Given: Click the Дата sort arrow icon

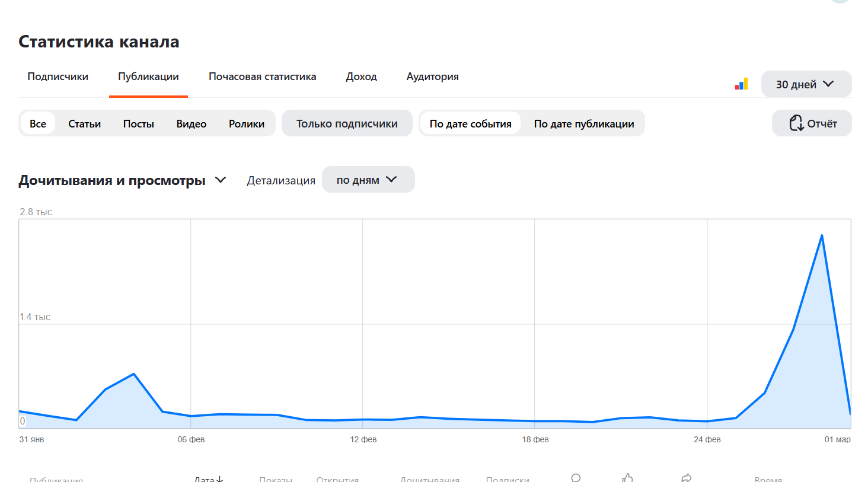Looking at the screenshot, I should tap(220, 479).
